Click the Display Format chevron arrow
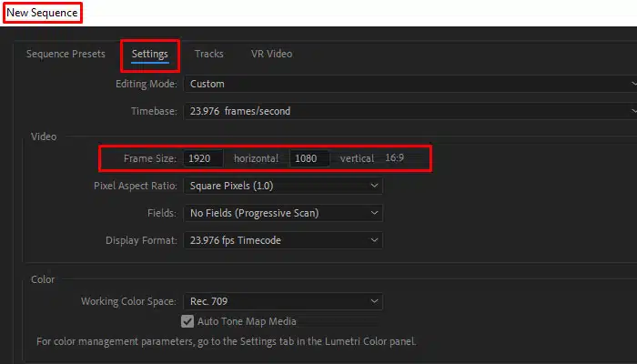This screenshot has width=637, height=364. point(374,240)
